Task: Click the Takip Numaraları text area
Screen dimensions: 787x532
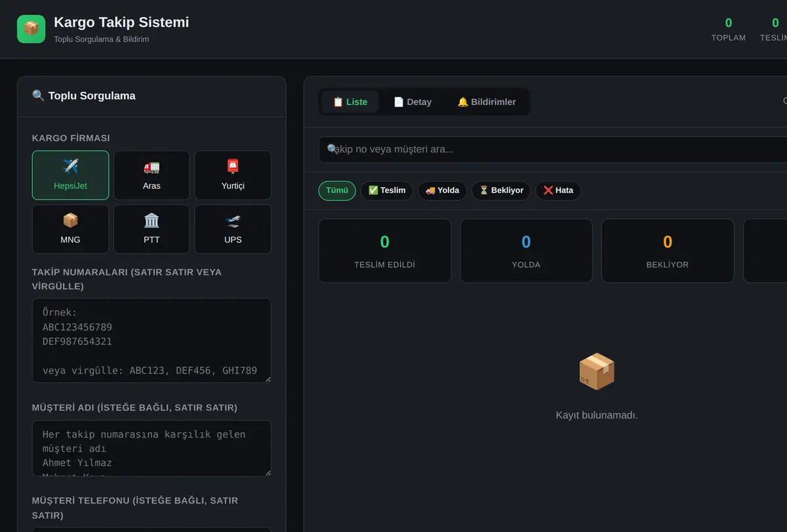Action: [x=151, y=340]
